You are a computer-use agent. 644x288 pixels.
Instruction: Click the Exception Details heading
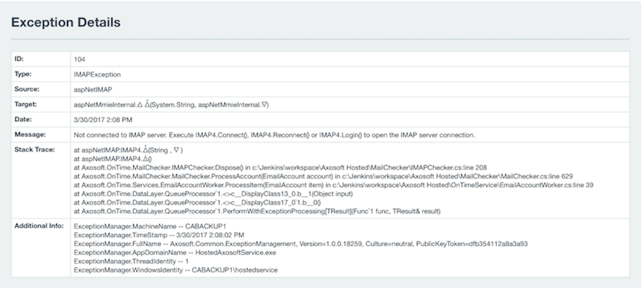[66, 23]
